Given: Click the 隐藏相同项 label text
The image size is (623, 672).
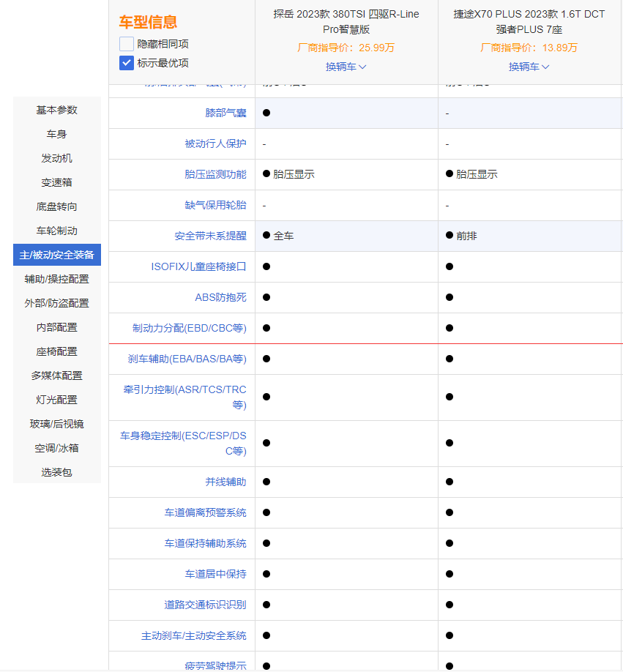Looking at the screenshot, I should click(163, 44).
